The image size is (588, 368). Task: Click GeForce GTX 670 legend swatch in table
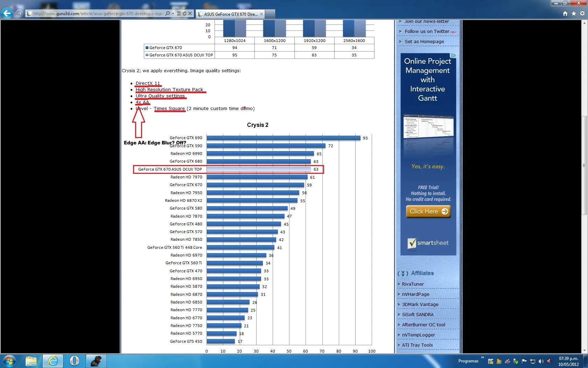[147, 48]
